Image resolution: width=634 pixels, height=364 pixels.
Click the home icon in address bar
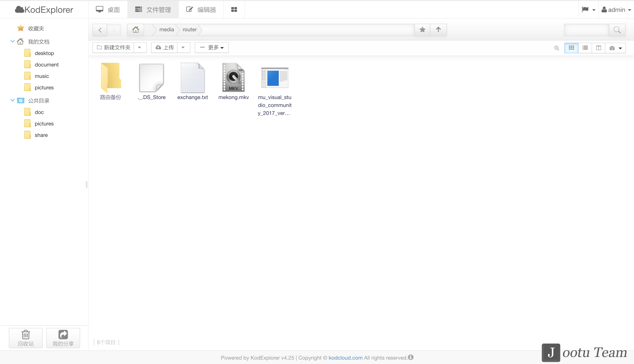coord(136,30)
